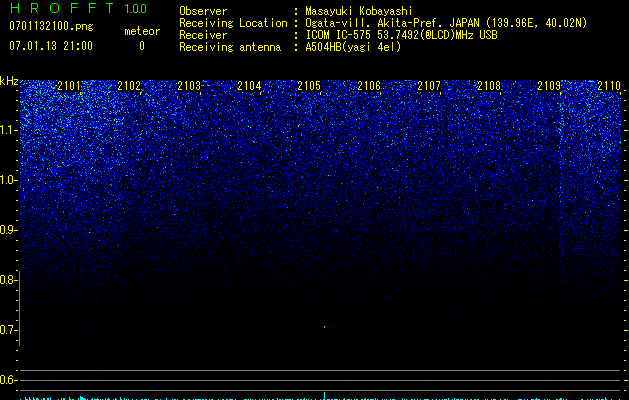
Task: Click the Observer name Masayuki Kobayashi
Action: (359, 11)
